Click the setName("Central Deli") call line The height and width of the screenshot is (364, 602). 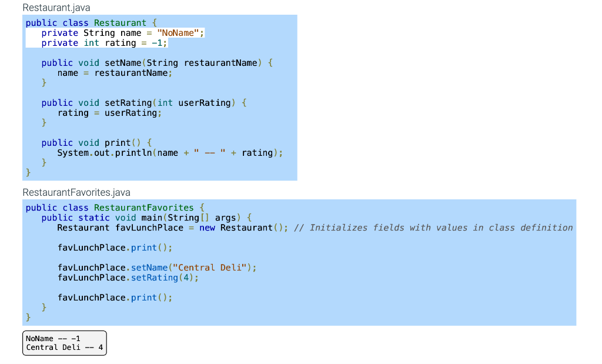tap(157, 268)
